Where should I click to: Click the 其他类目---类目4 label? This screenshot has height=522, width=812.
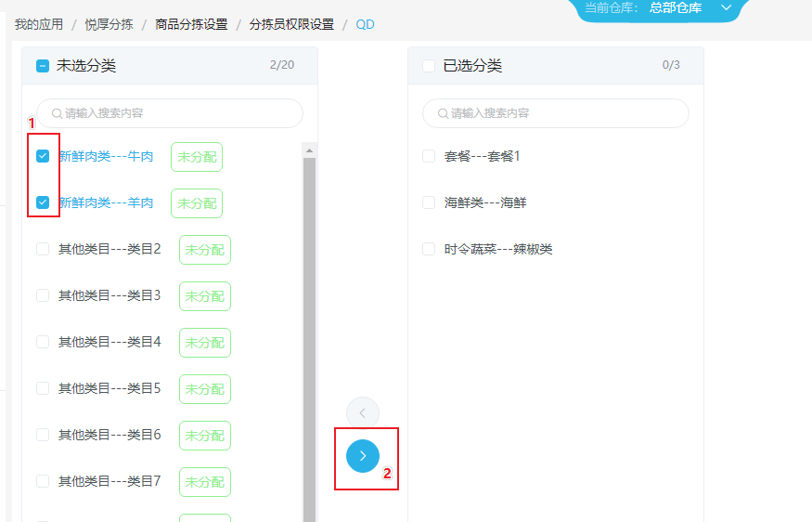click(110, 342)
